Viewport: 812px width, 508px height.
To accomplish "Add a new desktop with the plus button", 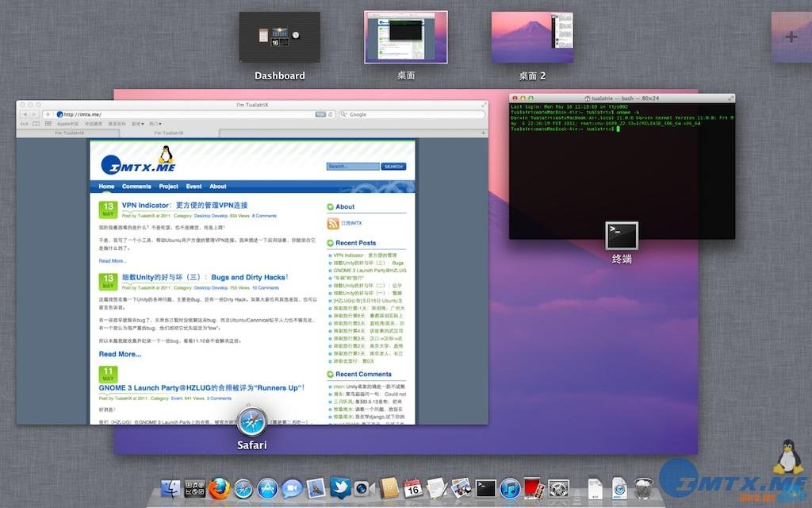I will point(791,37).
